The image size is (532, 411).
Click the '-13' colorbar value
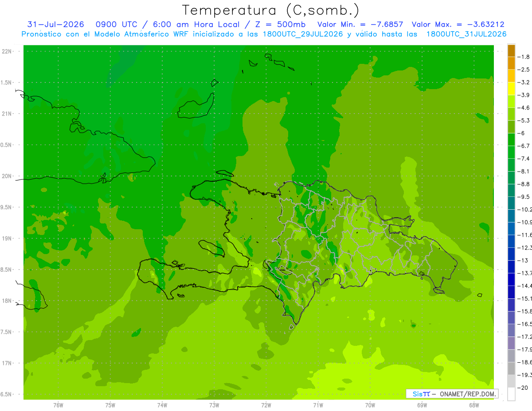pyautogui.click(x=523, y=260)
